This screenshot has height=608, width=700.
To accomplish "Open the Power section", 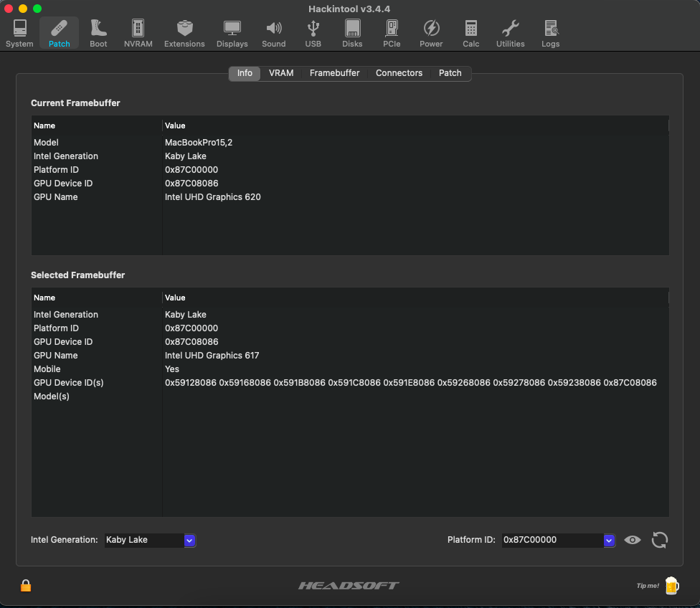I will (x=431, y=34).
